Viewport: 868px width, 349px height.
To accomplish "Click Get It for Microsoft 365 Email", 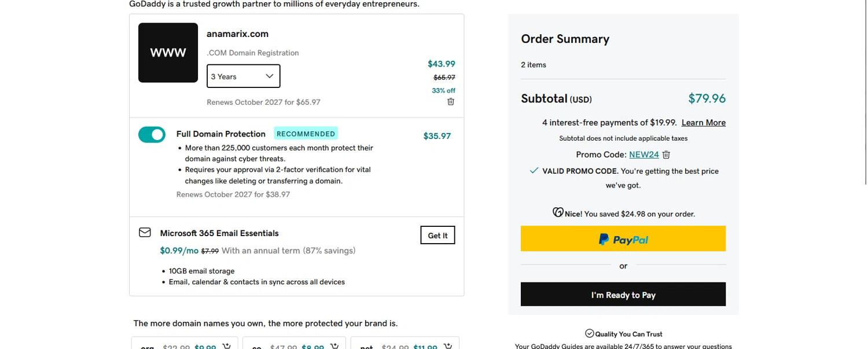I will pyautogui.click(x=437, y=235).
